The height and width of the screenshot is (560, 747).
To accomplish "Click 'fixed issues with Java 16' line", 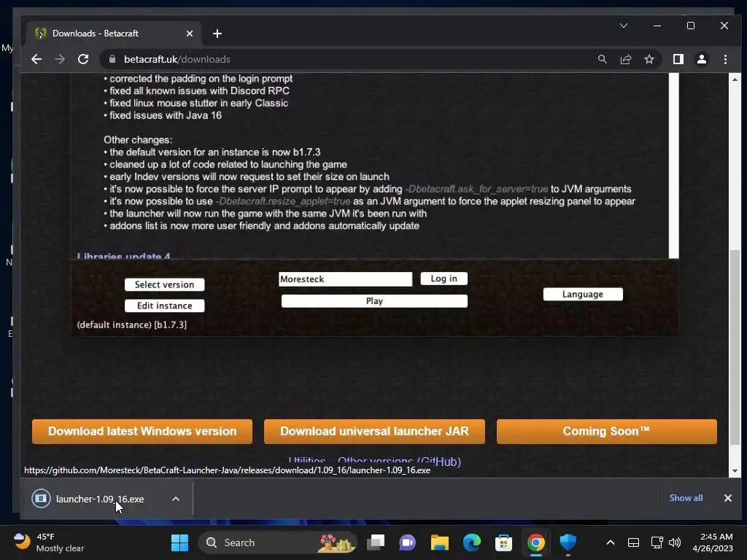I will coord(166,115).
